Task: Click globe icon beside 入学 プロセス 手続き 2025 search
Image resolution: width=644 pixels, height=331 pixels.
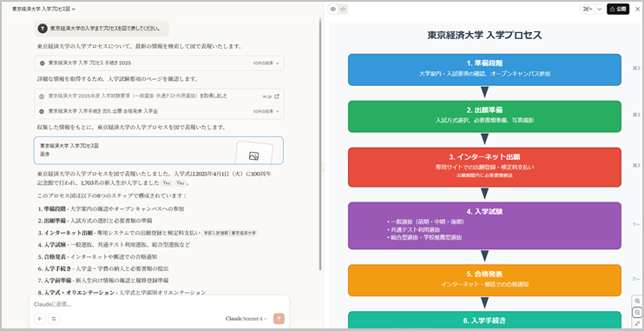Action: [42, 63]
